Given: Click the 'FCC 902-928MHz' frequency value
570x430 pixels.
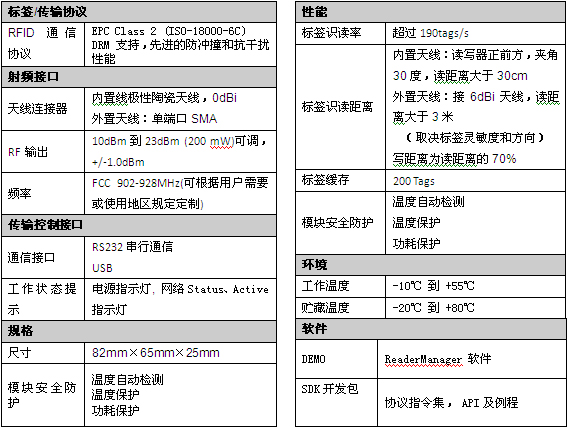Looking at the screenshot, I should coord(136,183).
